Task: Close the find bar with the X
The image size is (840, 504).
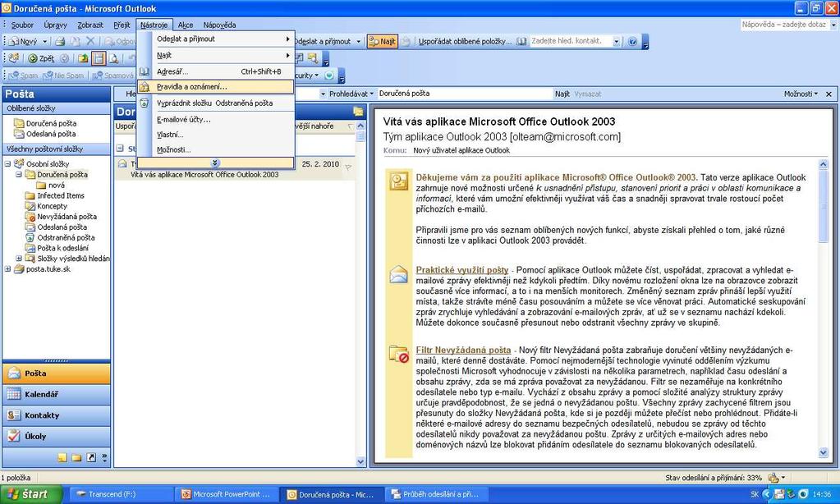Action: click(829, 94)
